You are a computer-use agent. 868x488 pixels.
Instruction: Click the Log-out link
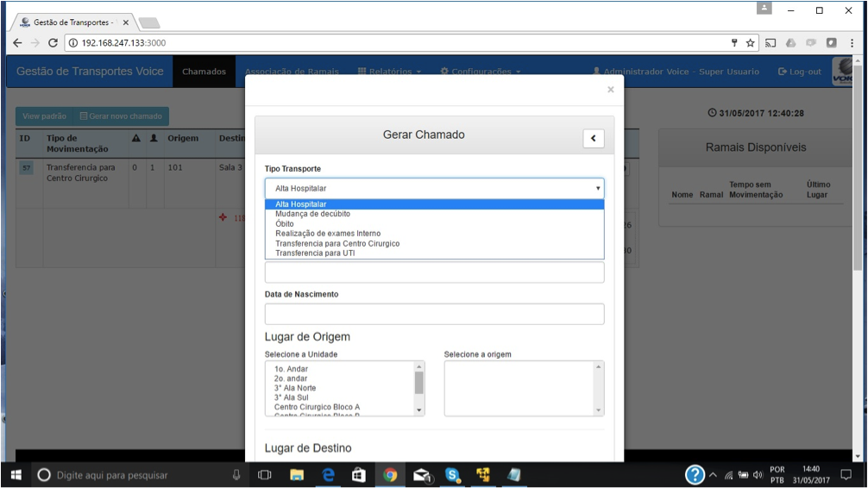click(800, 72)
